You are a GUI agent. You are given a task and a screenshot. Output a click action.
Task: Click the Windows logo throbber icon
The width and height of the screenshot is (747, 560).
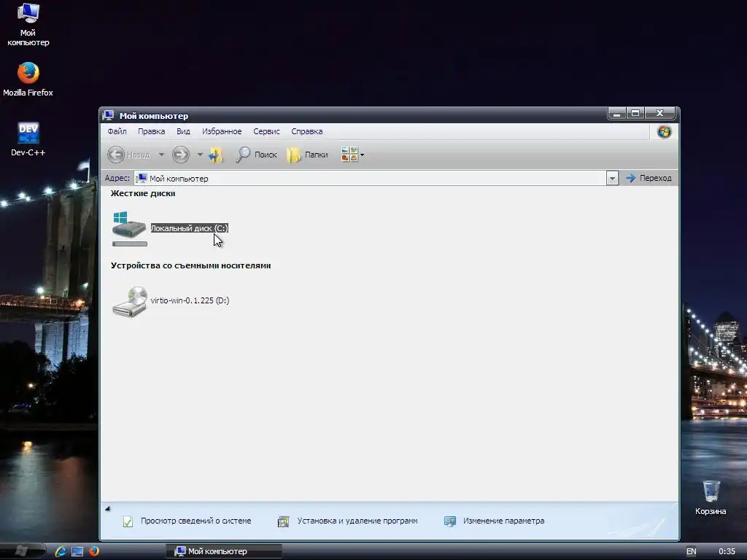click(664, 131)
